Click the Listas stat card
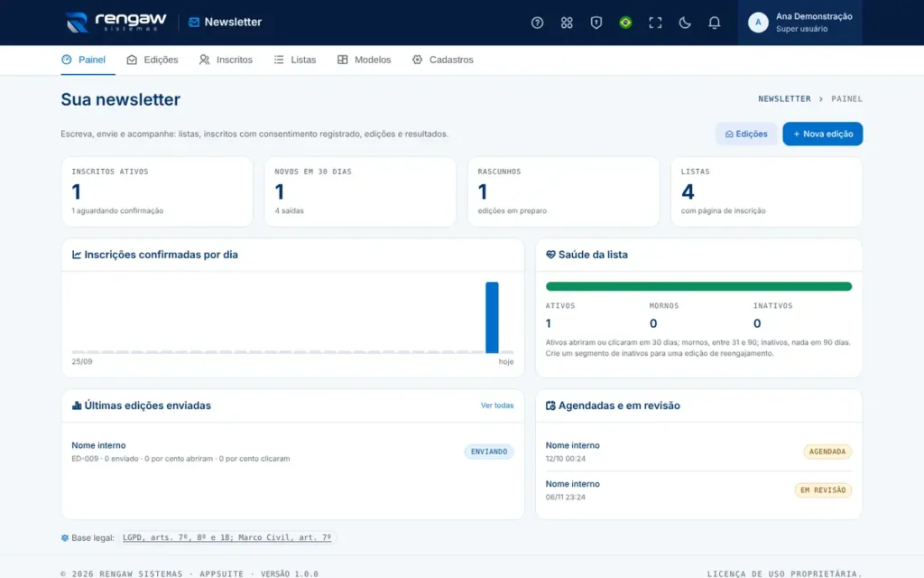Image resolution: width=924 pixels, height=578 pixels. click(x=767, y=191)
